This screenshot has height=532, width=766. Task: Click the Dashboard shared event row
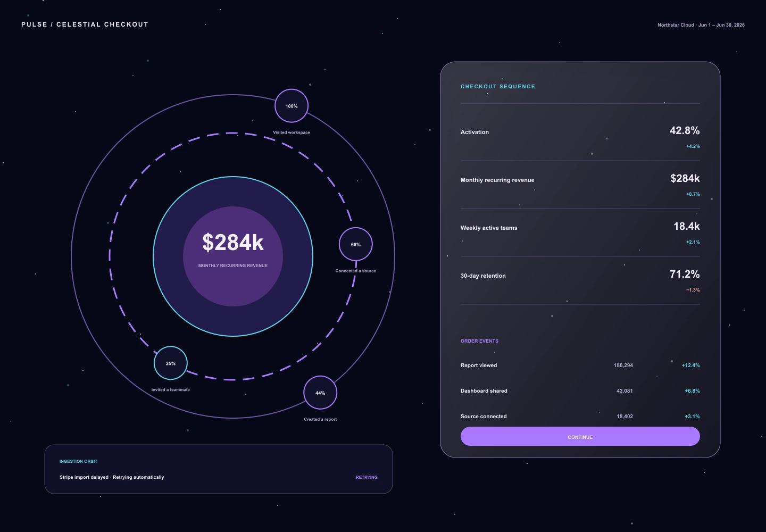click(x=580, y=391)
